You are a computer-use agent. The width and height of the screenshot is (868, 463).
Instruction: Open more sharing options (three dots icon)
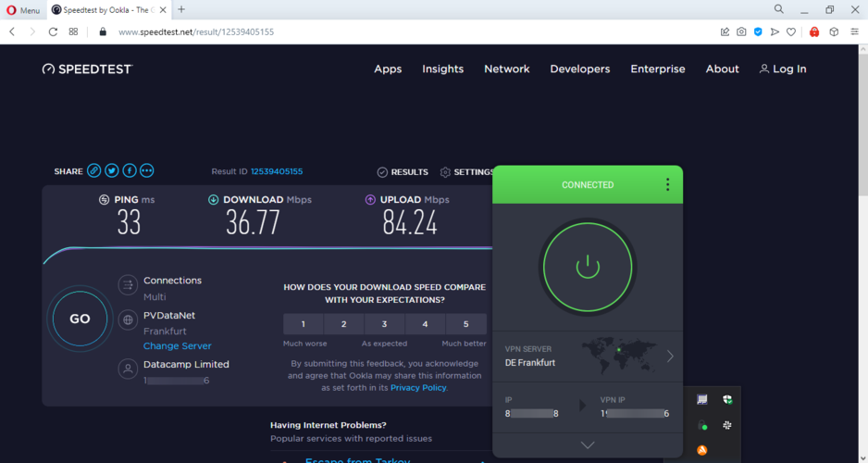[x=147, y=171]
